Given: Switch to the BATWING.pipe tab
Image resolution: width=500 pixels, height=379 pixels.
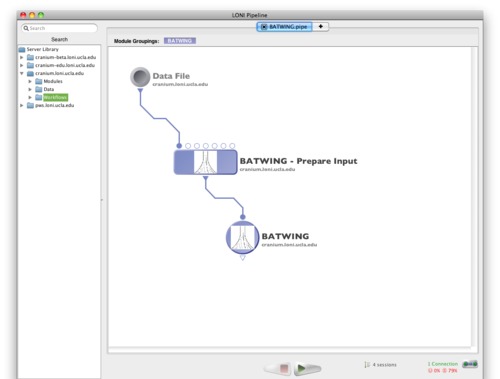Looking at the screenshot, I should tap(284, 27).
